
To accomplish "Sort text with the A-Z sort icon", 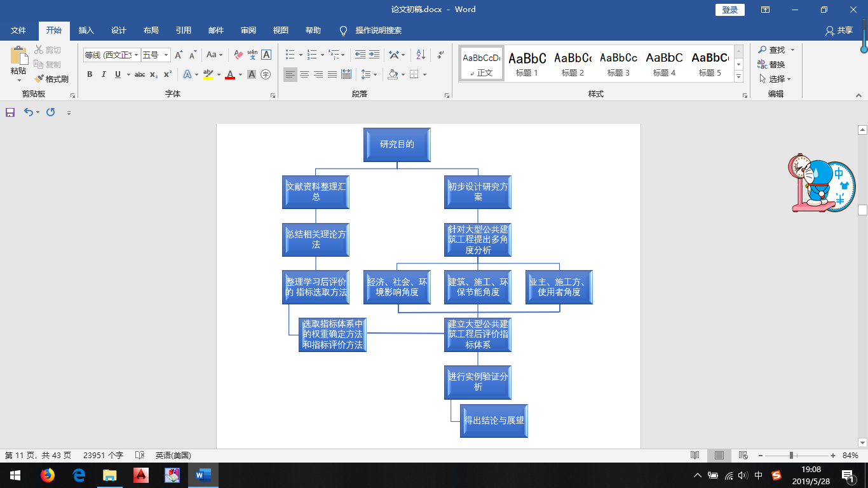I will 420,55.
